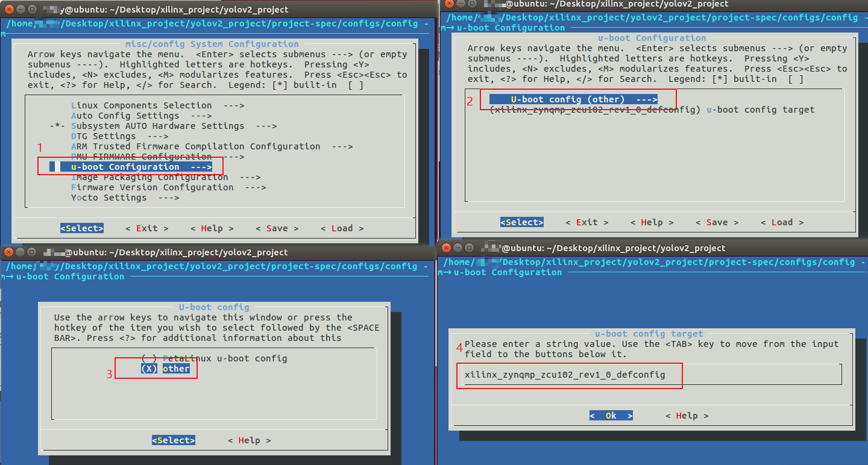Click Select in the top-right u-boot Configuration menu

522,222
